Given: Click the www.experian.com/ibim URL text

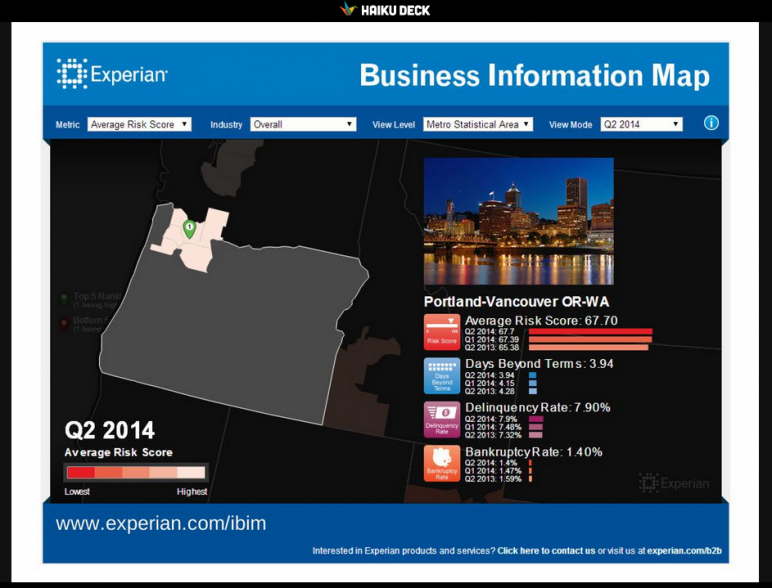Looking at the screenshot, I should point(161,523).
